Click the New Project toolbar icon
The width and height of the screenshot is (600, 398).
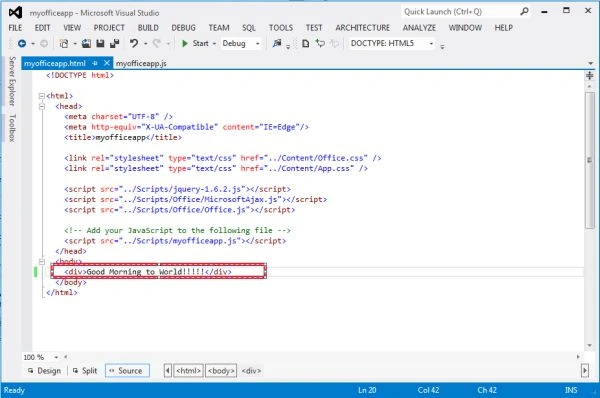(64, 44)
